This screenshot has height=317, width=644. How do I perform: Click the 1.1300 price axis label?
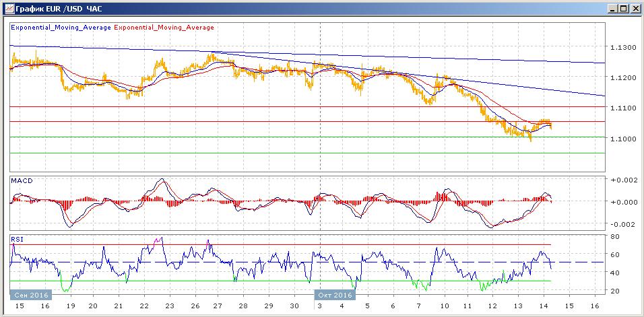click(624, 48)
